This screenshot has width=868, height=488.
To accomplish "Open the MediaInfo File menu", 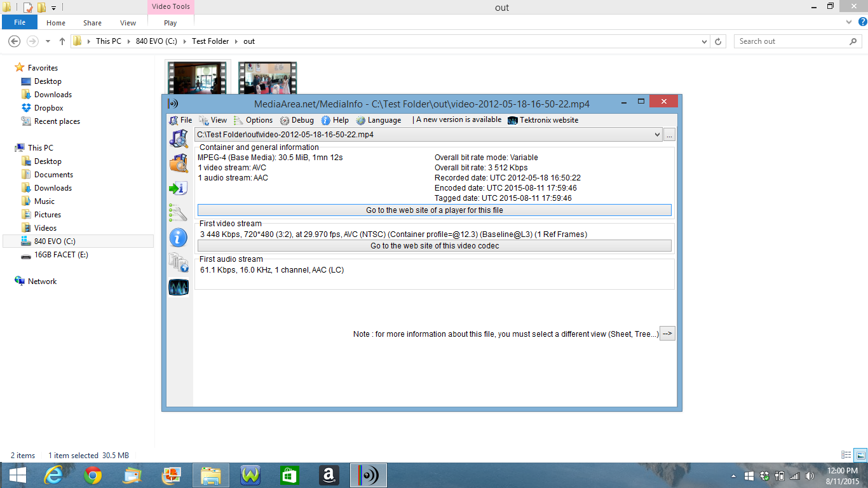I will point(180,120).
